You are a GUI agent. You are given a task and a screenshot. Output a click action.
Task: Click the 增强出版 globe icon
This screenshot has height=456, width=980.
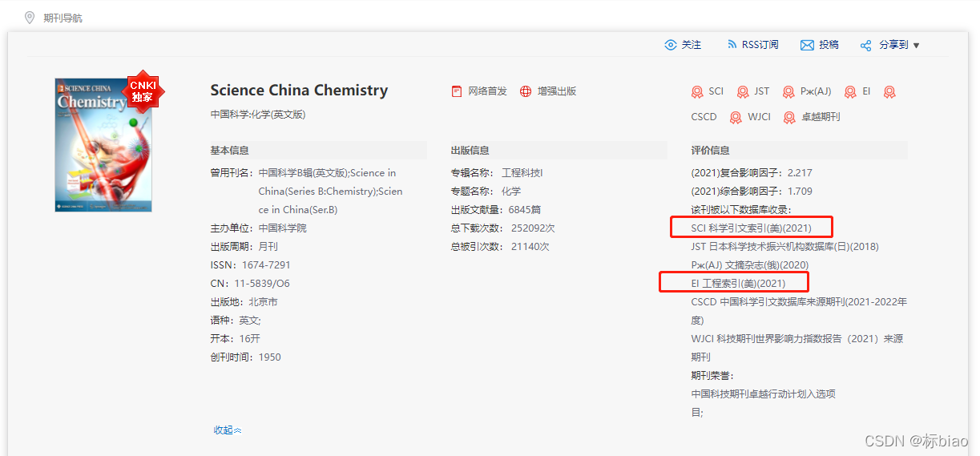526,91
